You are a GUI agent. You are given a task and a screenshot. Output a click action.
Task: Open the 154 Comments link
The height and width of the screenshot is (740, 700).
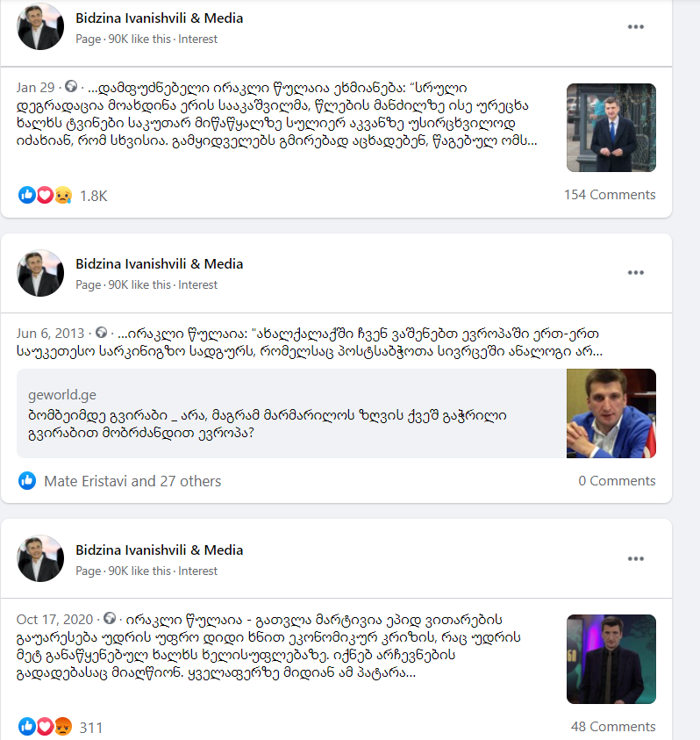(610, 195)
